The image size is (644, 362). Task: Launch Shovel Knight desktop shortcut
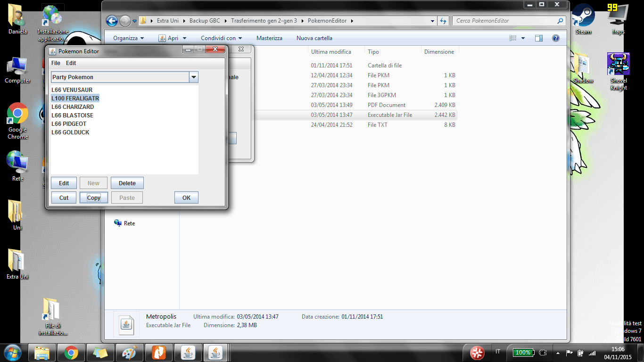[x=619, y=72]
